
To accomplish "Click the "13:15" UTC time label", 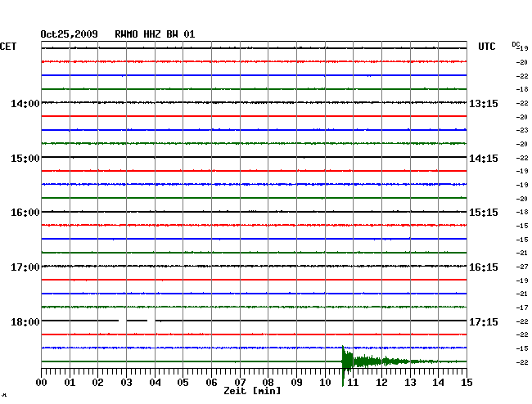I will tap(484, 104).
